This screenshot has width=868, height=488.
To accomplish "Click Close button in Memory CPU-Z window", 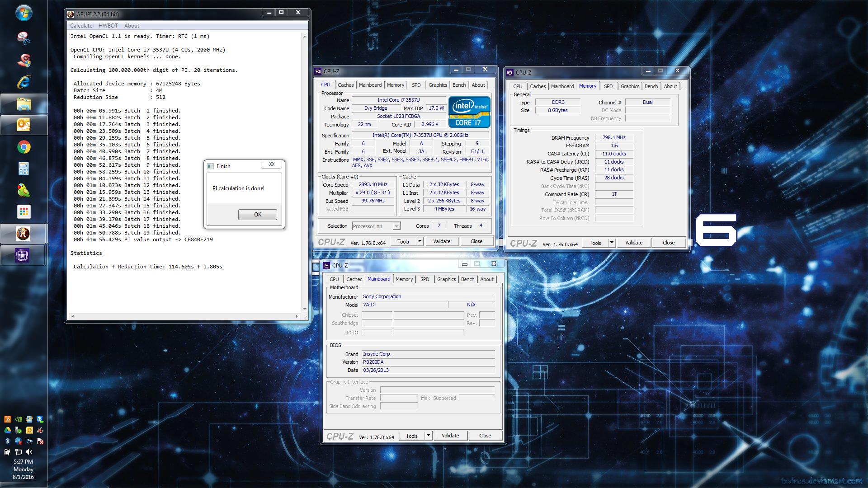I will [669, 243].
